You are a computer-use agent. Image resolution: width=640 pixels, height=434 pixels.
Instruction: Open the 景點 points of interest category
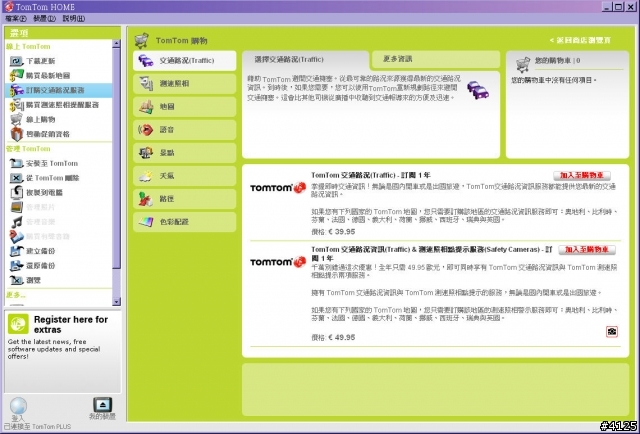pyautogui.click(x=184, y=153)
